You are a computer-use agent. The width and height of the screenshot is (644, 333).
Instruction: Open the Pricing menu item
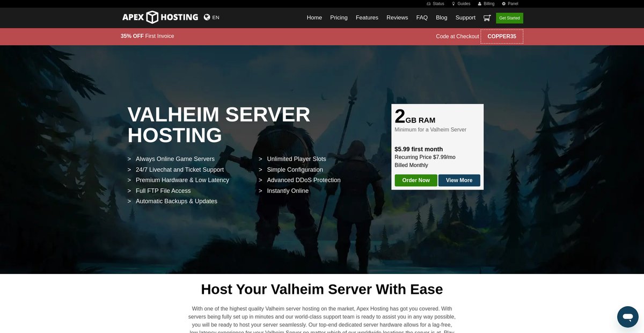click(339, 18)
